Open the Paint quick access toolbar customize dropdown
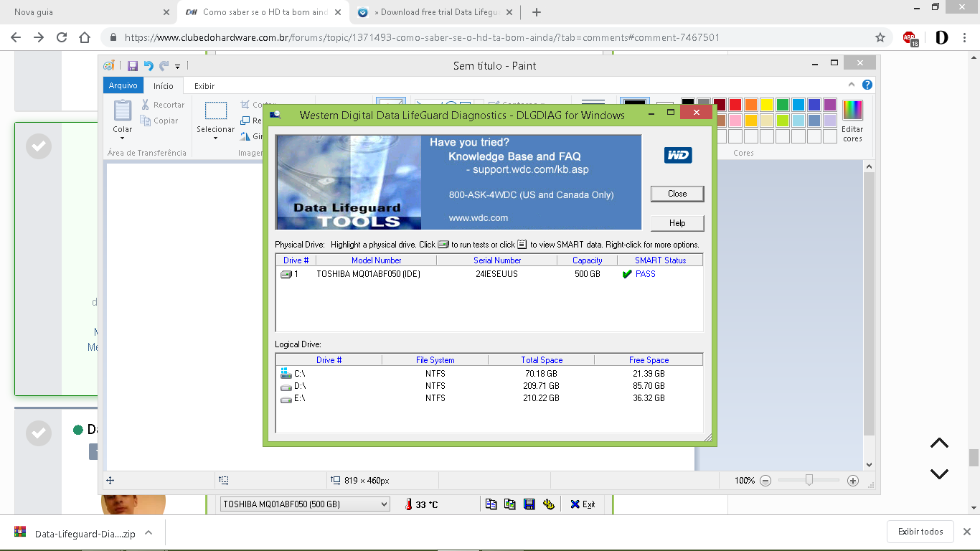980x551 pixels. (177, 67)
